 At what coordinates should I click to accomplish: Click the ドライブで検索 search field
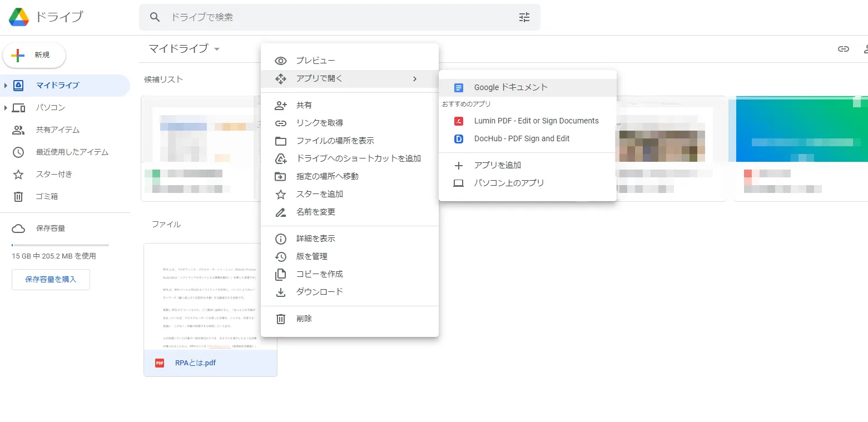pyautogui.click(x=339, y=17)
